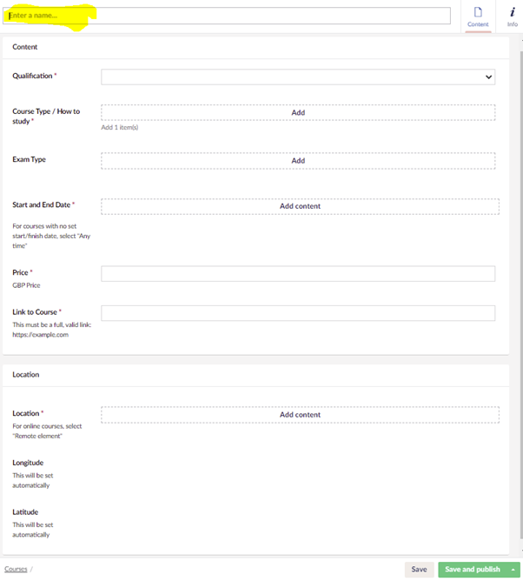Select the Link to Course input field
Image resolution: width=523 pixels, height=580 pixels.
[x=298, y=313]
